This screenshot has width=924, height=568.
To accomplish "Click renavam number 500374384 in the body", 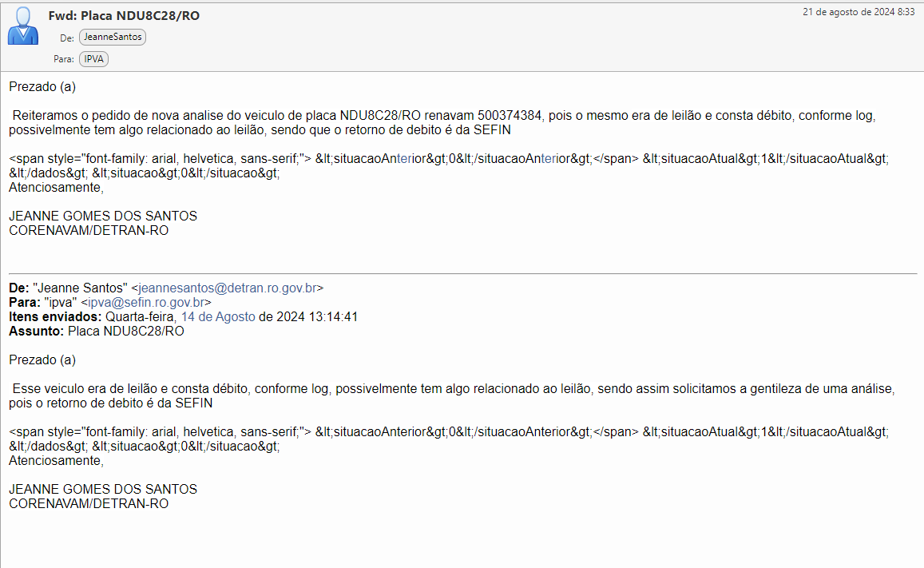I will tap(516, 116).
